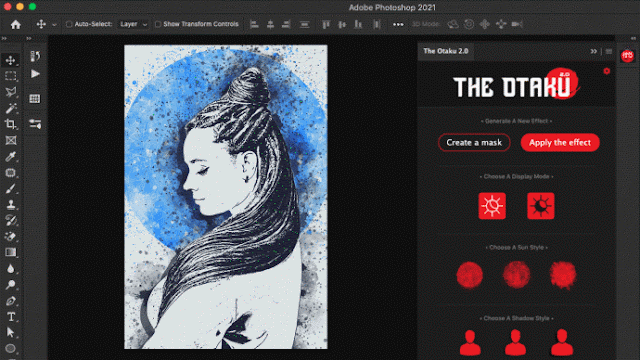Open the History panel icon
640x360 pixels.
tap(35, 56)
